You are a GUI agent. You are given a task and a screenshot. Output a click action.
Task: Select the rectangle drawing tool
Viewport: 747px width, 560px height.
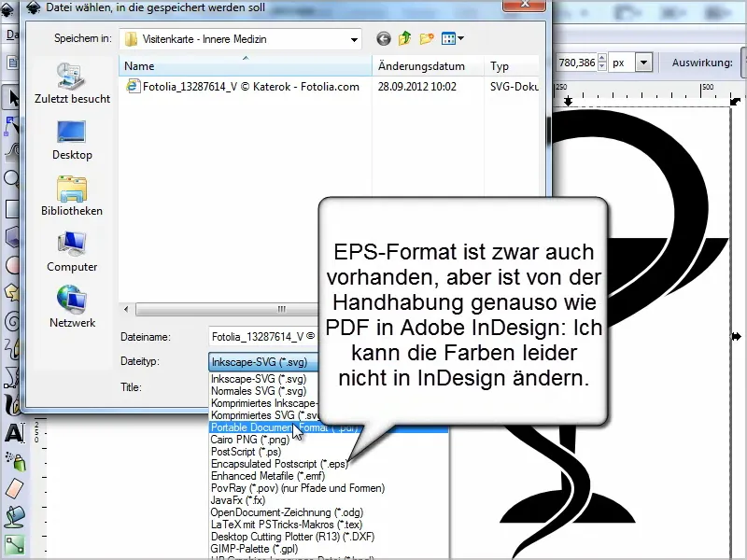click(x=11, y=208)
